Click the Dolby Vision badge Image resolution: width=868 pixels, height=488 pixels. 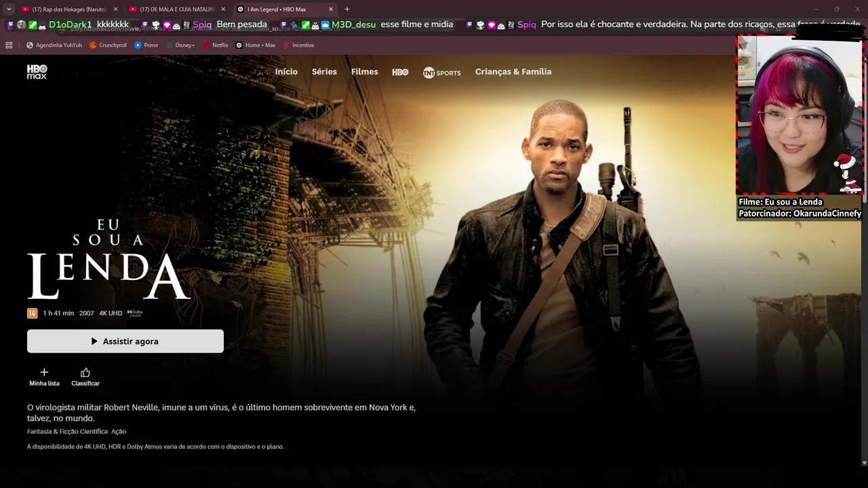tap(135, 313)
